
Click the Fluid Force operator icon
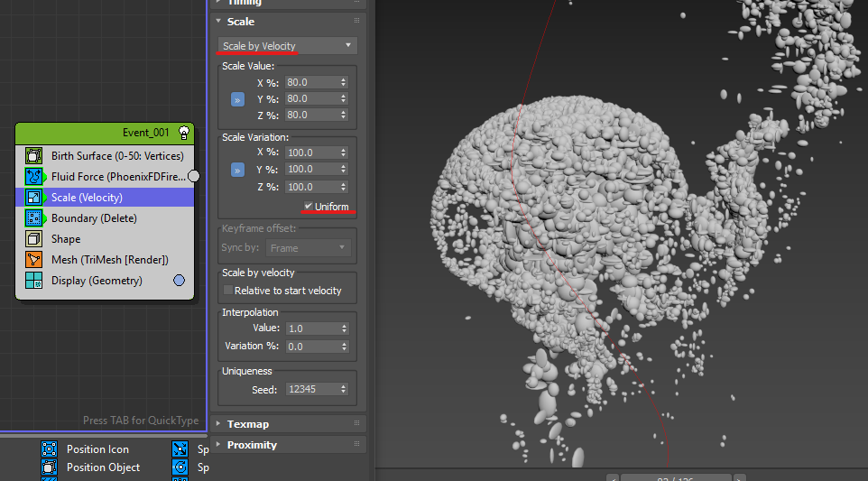[34, 177]
